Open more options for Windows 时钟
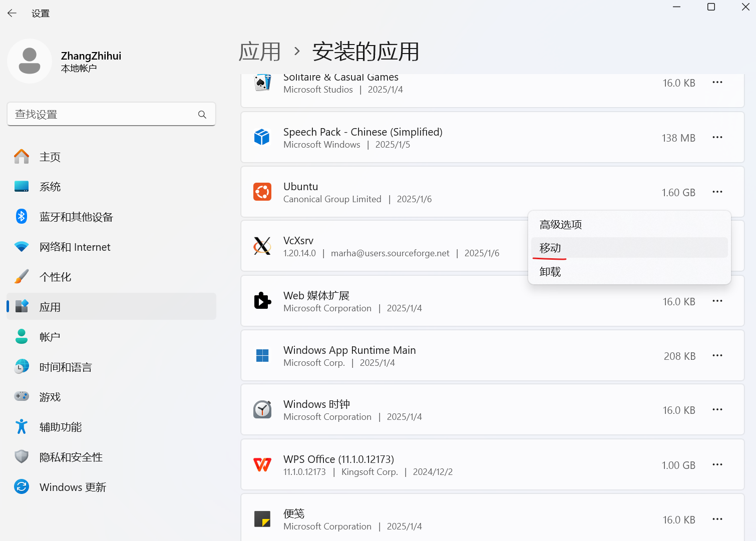This screenshot has height=541, width=756. [x=717, y=409]
